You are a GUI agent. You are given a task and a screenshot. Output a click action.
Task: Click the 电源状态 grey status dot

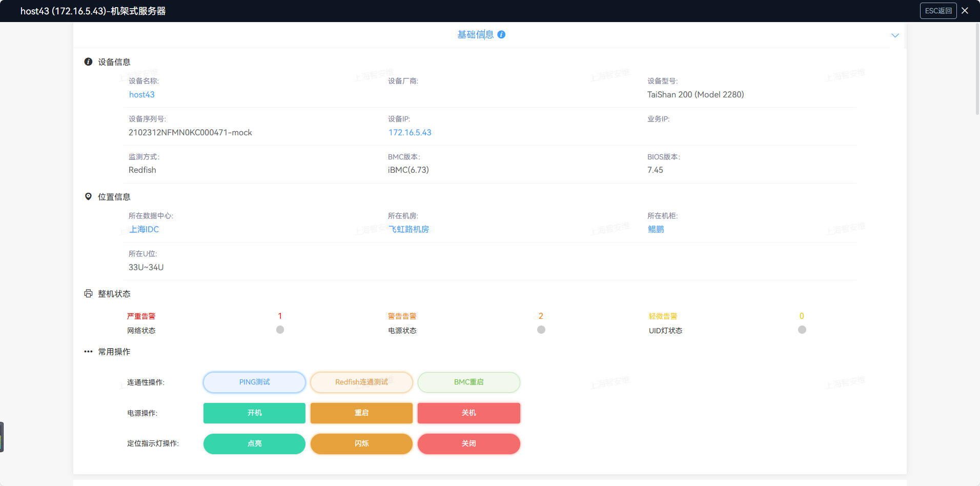coord(541,330)
